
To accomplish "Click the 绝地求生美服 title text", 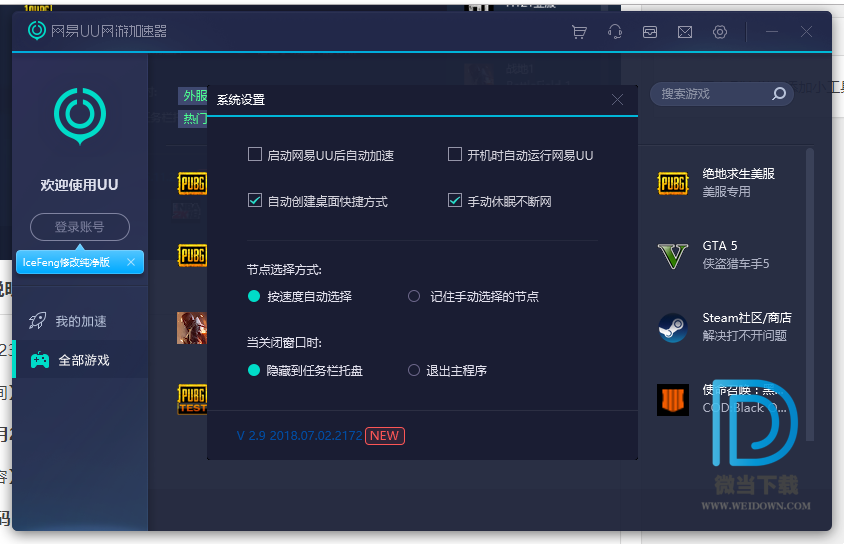I will tap(738, 174).
